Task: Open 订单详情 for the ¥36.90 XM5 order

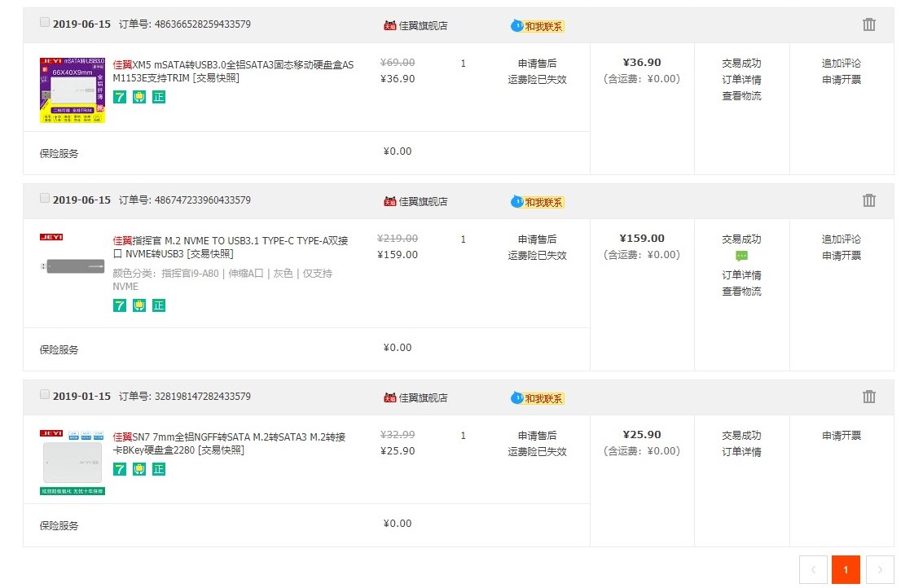Action: [742, 79]
